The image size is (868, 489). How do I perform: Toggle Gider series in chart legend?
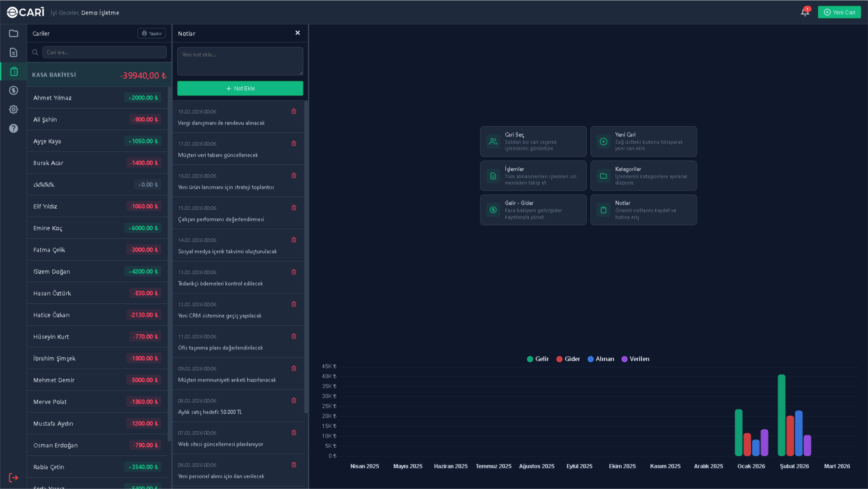tap(568, 359)
